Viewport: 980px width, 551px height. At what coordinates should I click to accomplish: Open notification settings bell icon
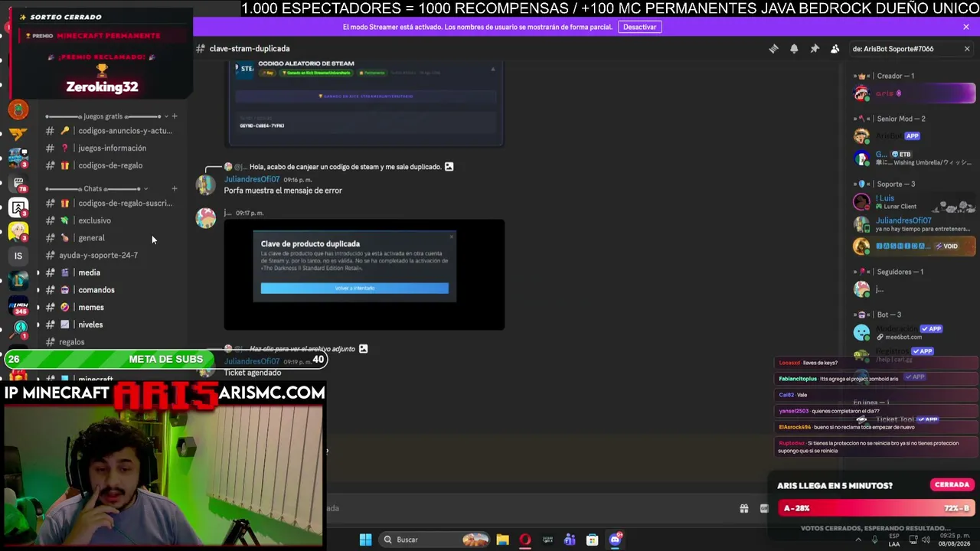(794, 49)
